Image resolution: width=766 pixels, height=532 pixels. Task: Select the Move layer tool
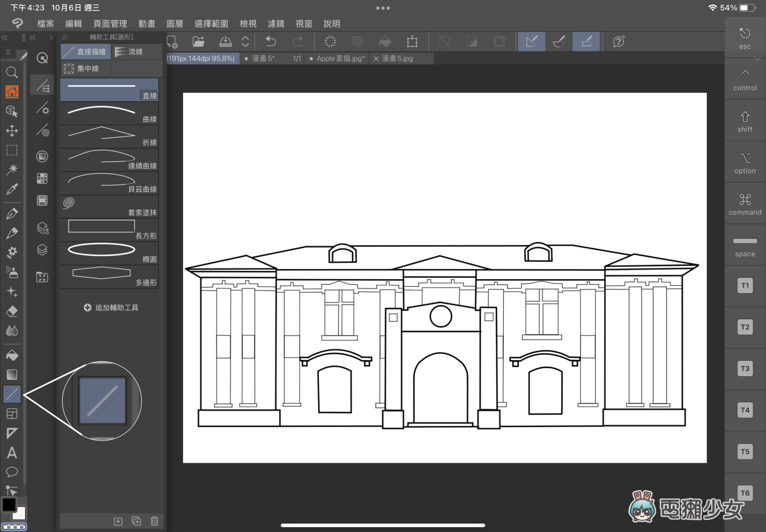(x=12, y=131)
